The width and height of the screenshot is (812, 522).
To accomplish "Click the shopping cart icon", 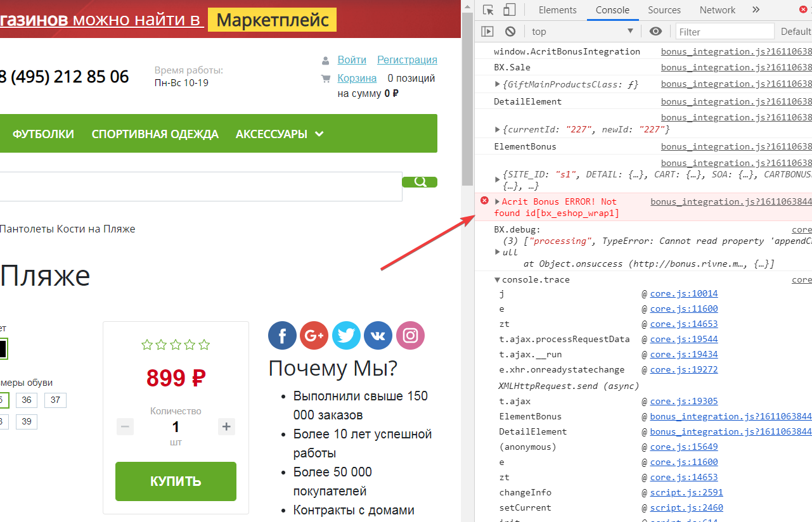I will tap(326, 79).
